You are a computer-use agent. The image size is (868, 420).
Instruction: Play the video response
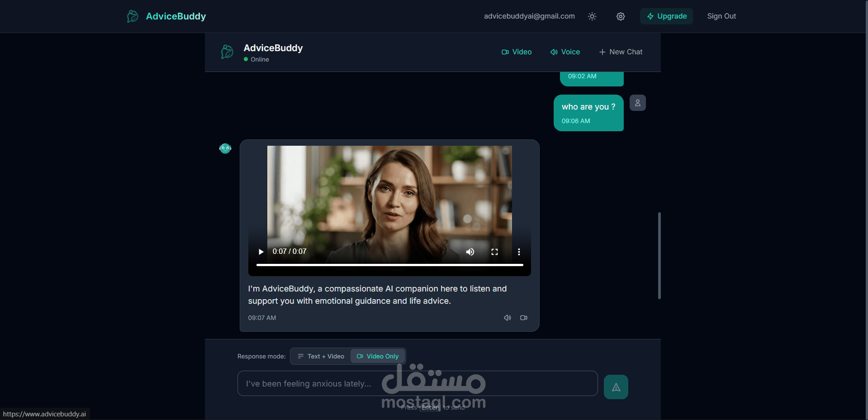click(x=261, y=252)
